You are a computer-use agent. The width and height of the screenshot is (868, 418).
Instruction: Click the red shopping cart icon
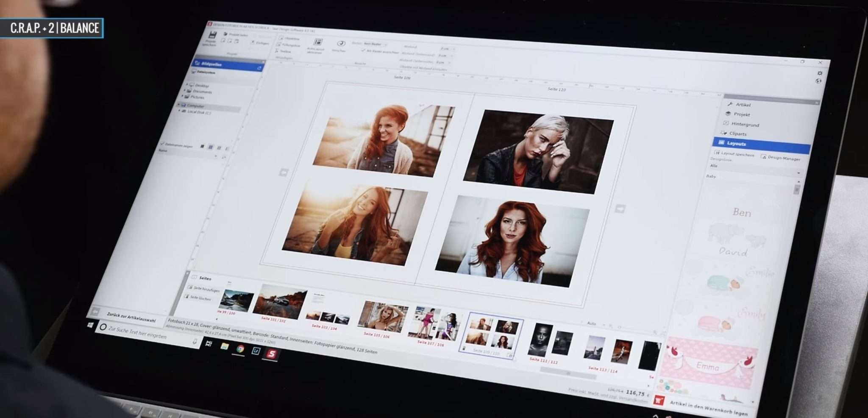(x=659, y=399)
